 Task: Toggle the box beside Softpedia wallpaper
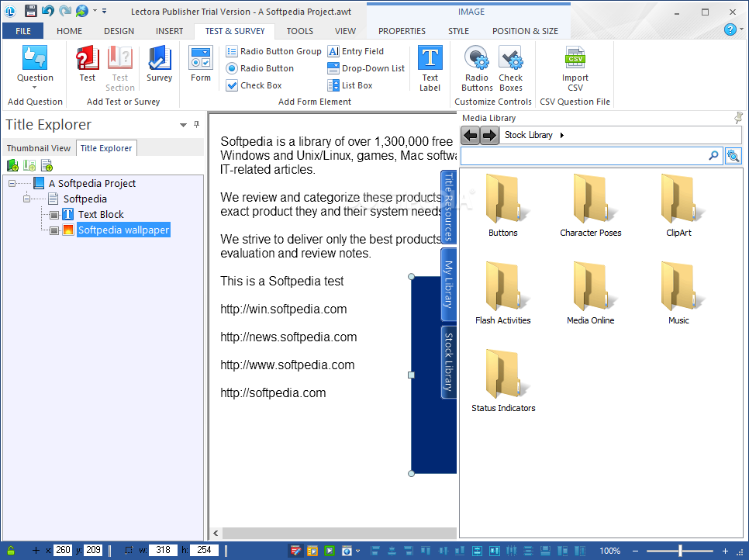click(54, 231)
